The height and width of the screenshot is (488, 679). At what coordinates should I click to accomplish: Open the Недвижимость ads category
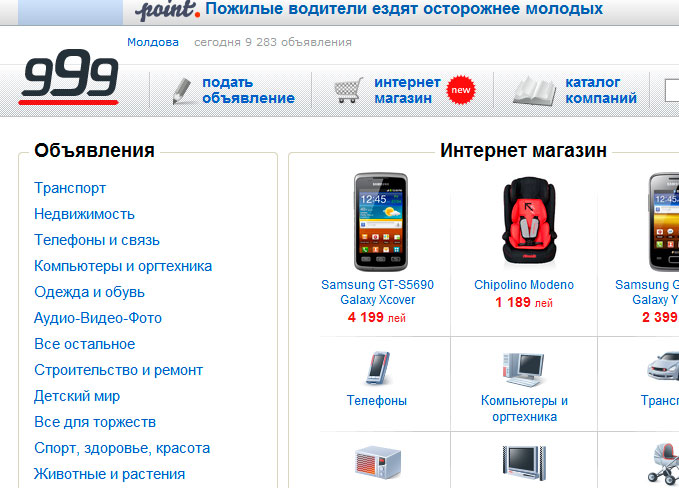pyautogui.click(x=84, y=214)
